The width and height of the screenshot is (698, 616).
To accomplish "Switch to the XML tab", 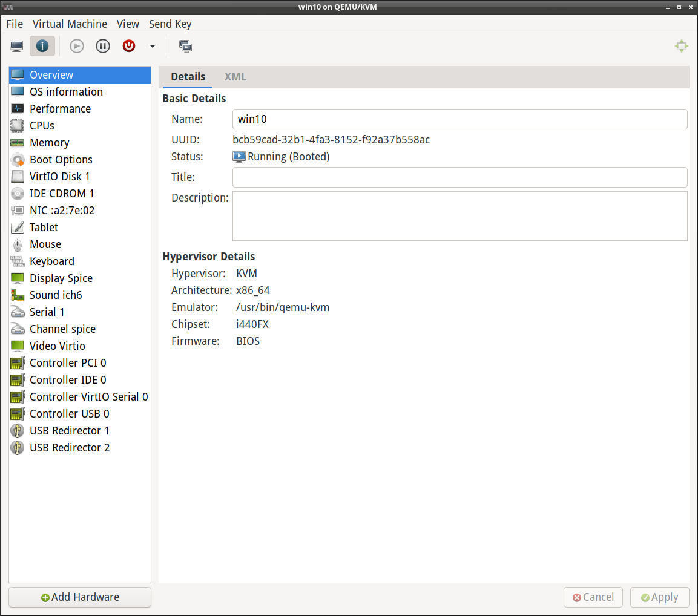I will (x=235, y=77).
